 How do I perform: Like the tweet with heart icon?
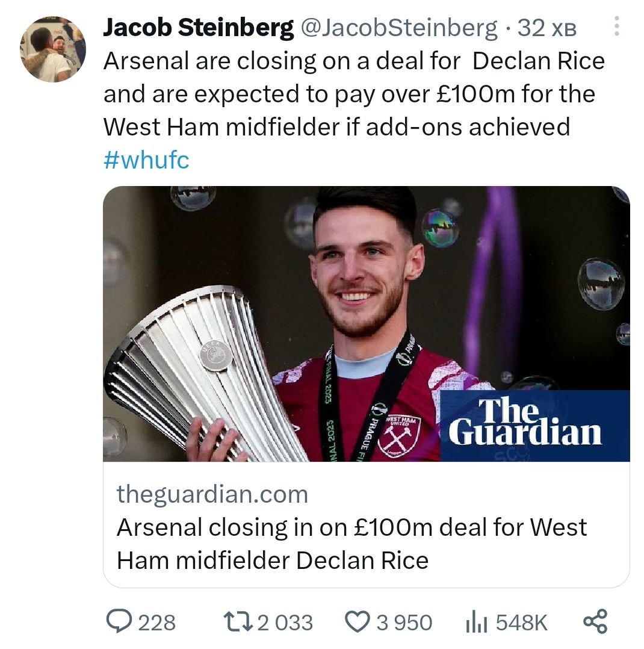tap(358, 621)
